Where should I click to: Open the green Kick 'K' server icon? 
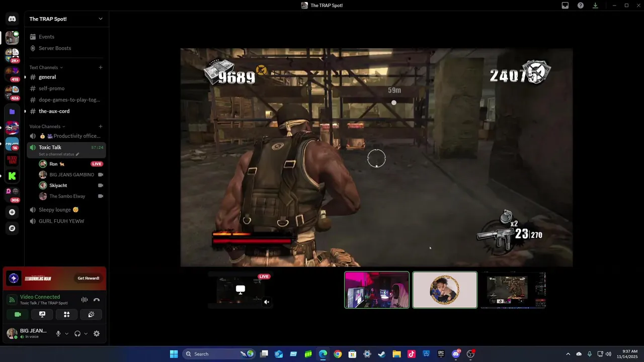pyautogui.click(x=12, y=176)
